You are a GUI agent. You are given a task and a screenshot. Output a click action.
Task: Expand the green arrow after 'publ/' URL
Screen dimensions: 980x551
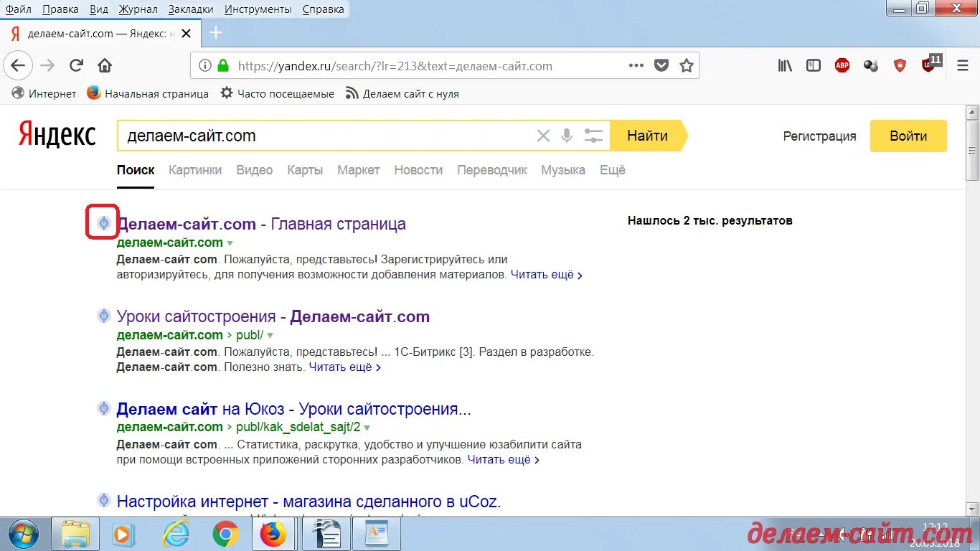270,336
